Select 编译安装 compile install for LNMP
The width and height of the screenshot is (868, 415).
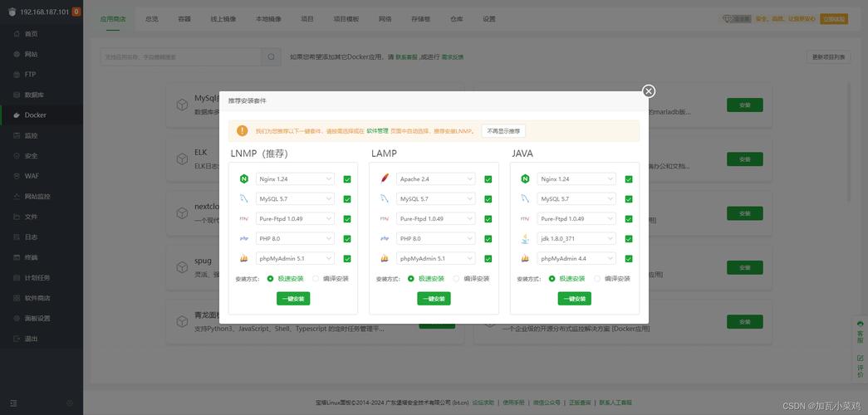(x=331, y=278)
